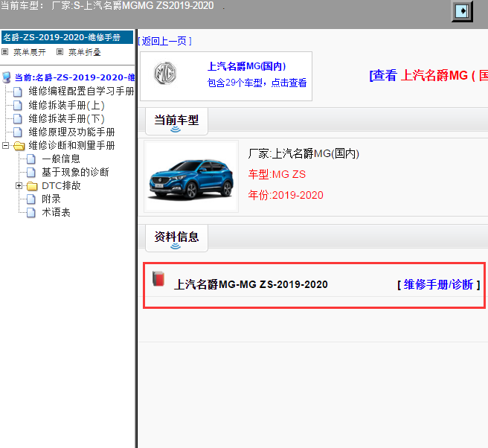Viewport: 488px width, 448px height.
Task: Open 一般信息 in tree
Action: 61,159
